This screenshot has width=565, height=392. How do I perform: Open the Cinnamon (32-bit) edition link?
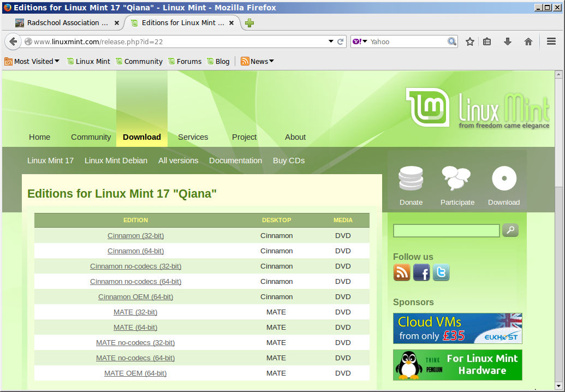click(x=135, y=236)
